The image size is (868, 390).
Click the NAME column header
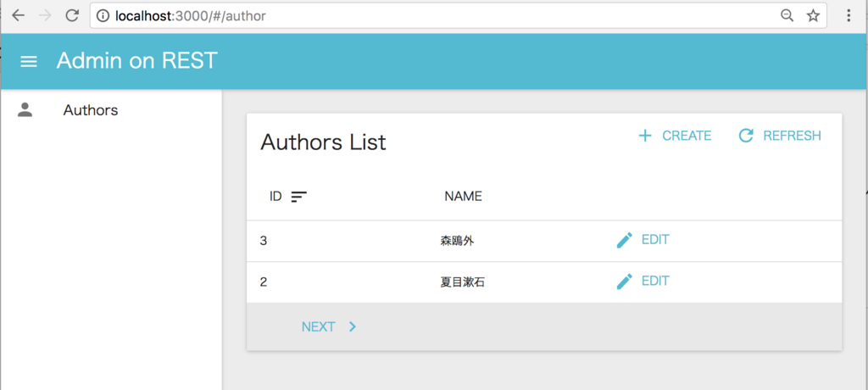click(464, 196)
